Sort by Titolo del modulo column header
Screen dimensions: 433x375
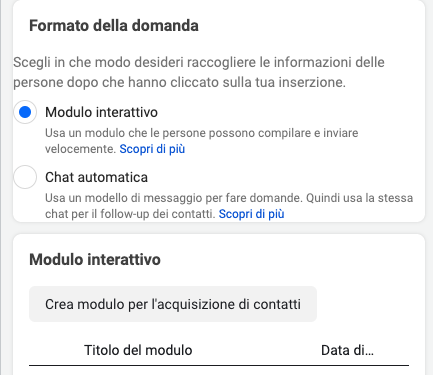tap(138, 350)
